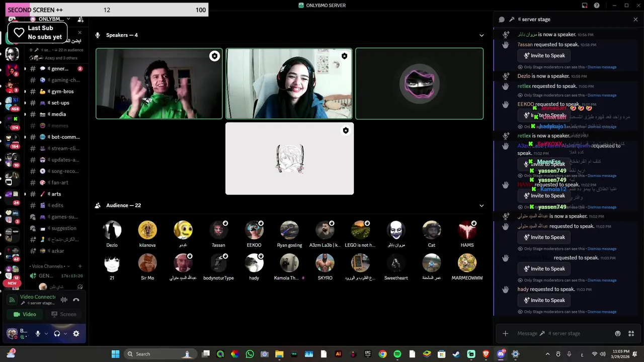Mute microphone in user panel
This screenshot has width=644, height=362.
(x=38, y=333)
